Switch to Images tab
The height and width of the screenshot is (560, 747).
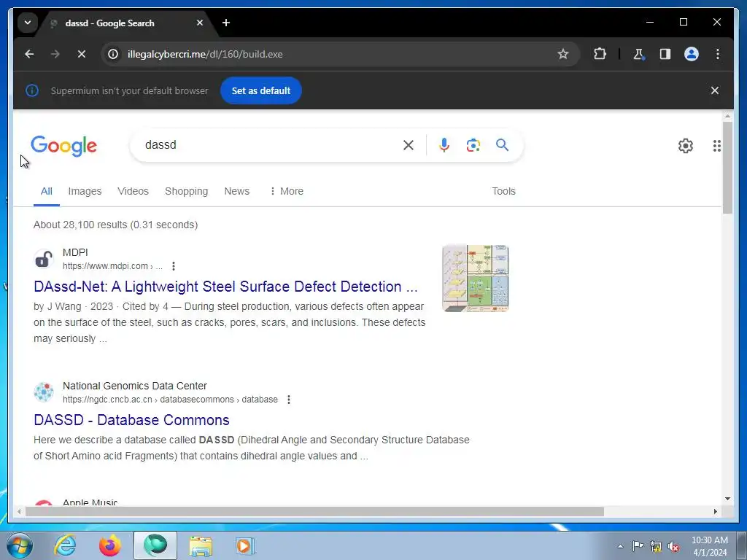[x=85, y=191]
